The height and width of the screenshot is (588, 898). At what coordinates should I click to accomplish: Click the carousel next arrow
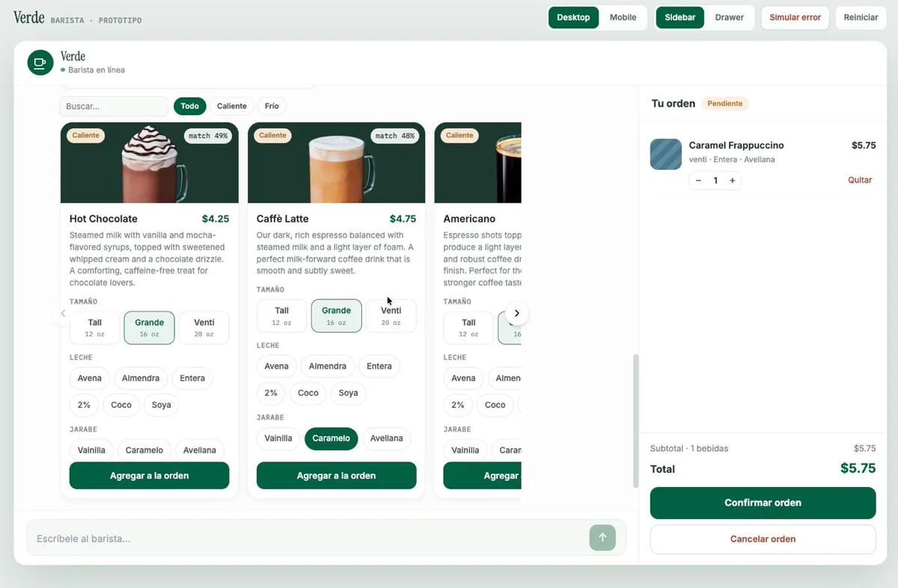pyautogui.click(x=516, y=313)
